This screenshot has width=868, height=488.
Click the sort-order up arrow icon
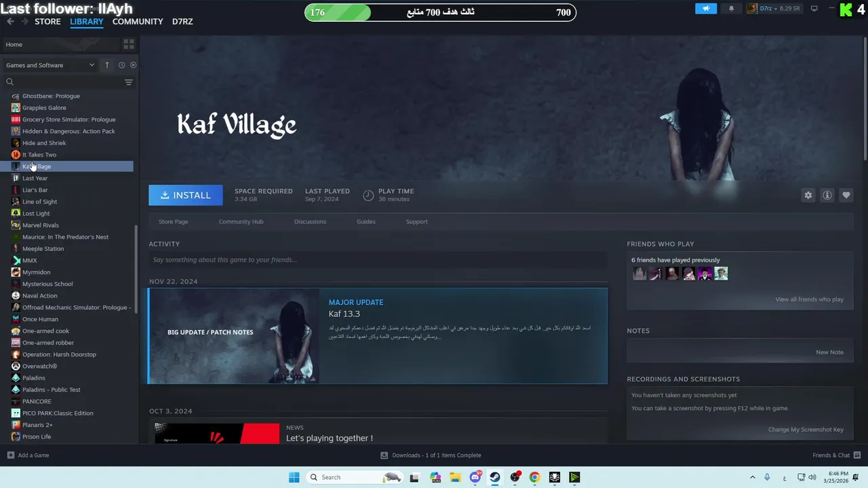pyautogui.click(x=106, y=65)
